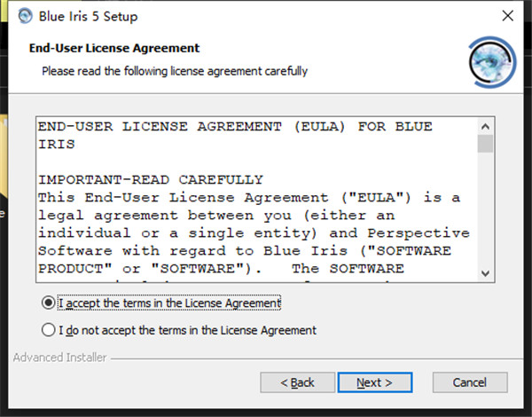Cancel the Blue Iris installation
The height and width of the screenshot is (417, 532).
click(469, 382)
